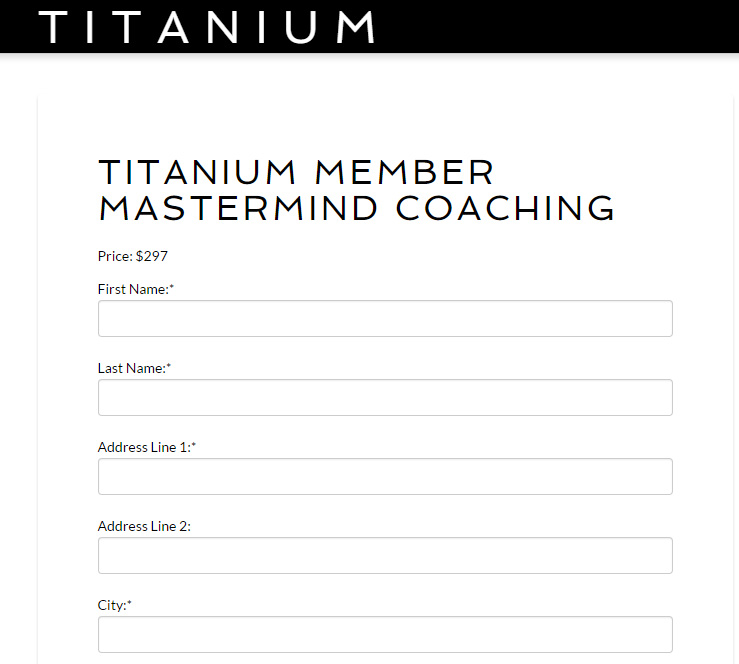Select the "Address Line 1:" label

(x=144, y=447)
